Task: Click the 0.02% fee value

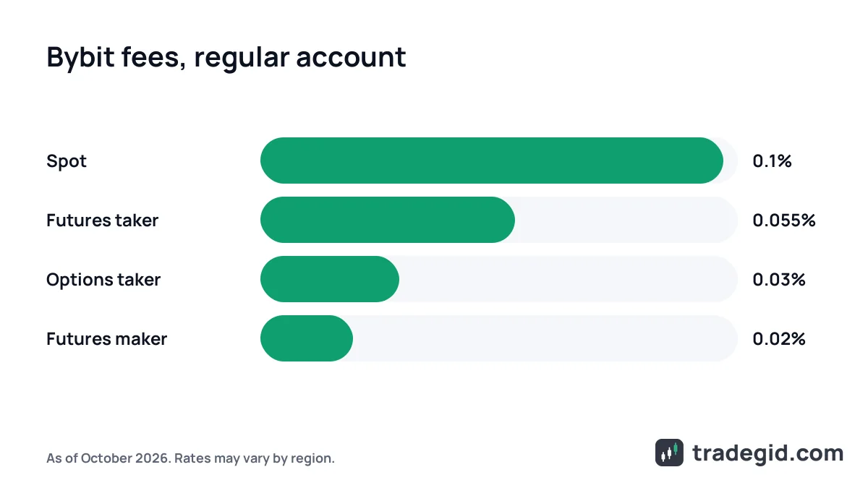Action: pyautogui.click(x=779, y=339)
